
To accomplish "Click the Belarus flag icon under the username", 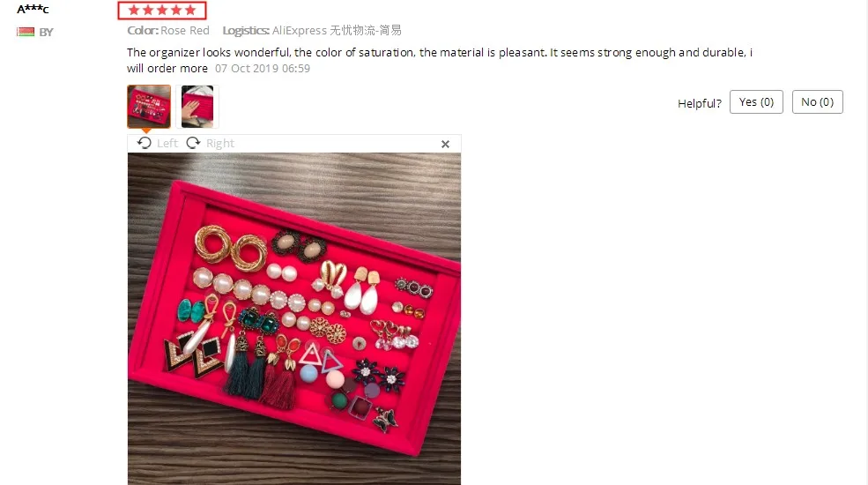I will pyautogui.click(x=26, y=32).
